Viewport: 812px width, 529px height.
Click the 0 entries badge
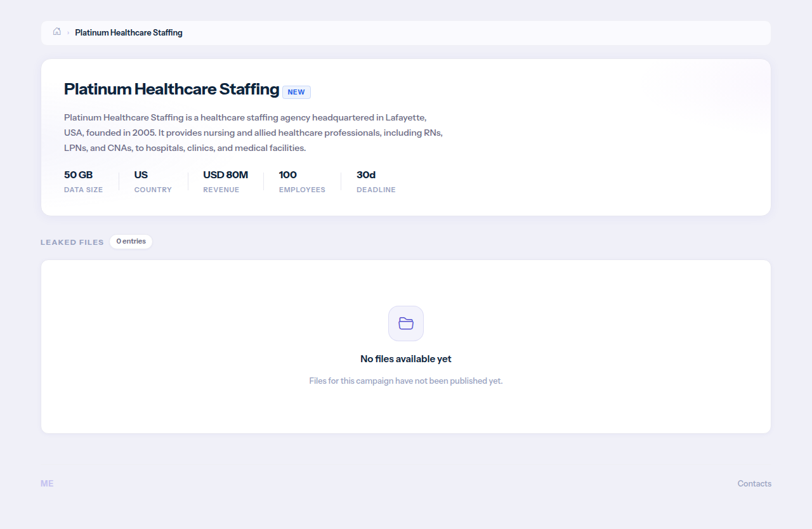(x=131, y=242)
